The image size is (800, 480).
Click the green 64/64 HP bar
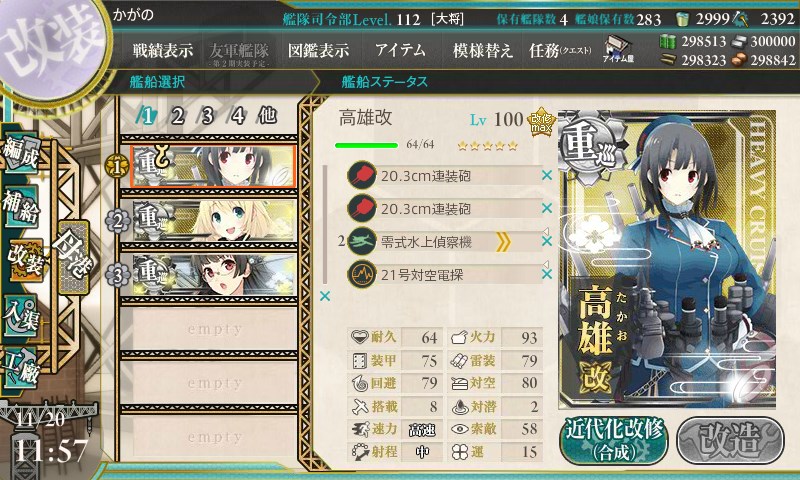366,145
